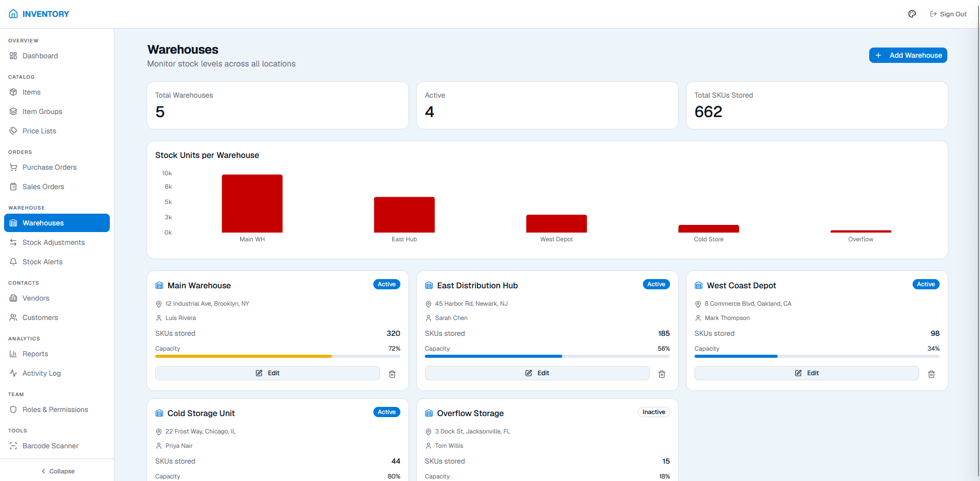The image size is (980, 481).
Task: Click the Inactive badge on Overflow Storage
Action: 654,412
